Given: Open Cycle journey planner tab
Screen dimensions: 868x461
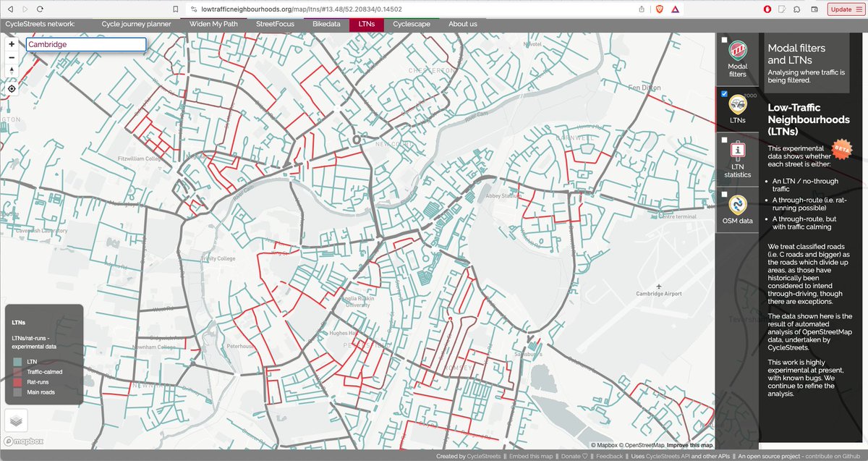Looking at the screenshot, I should click(x=136, y=24).
